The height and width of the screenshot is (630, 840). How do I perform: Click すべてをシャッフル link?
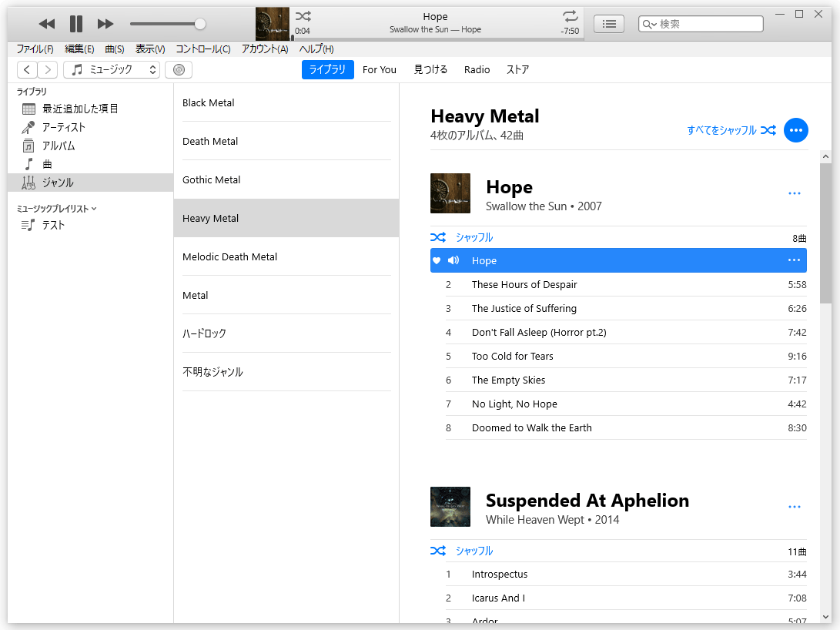click(731, 130)
